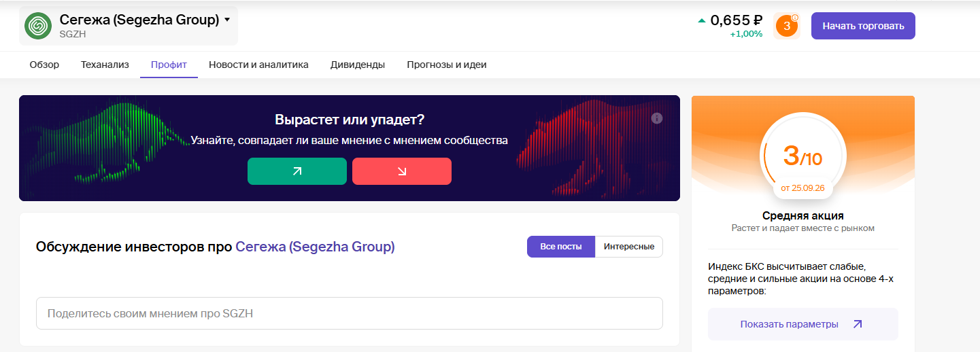Vote down with the red arrow button

pyautogui.click(x=402, y=171)
